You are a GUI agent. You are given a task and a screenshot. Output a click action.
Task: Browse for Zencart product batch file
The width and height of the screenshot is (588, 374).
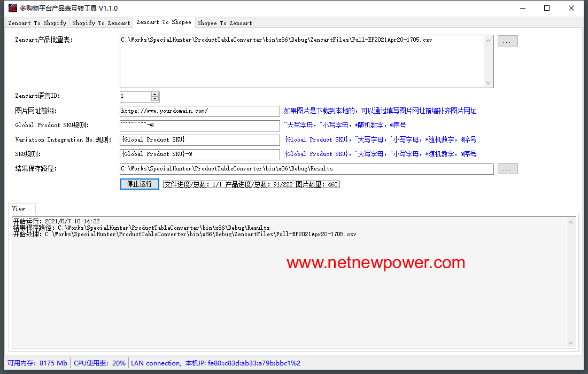coord(507,41)
